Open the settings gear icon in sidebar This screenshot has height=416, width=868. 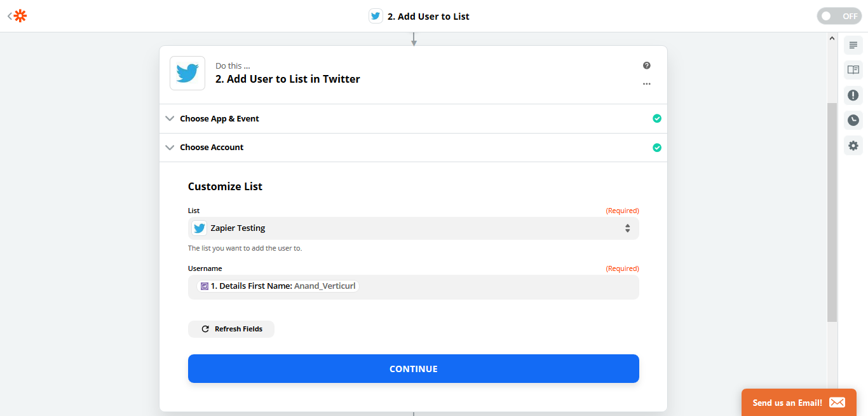[853, 146]
